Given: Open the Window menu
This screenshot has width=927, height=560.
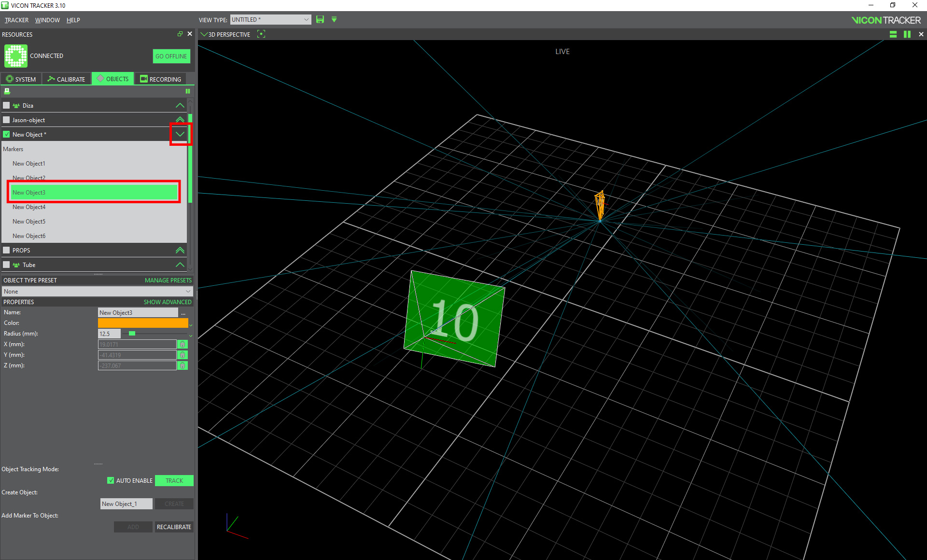Looking at the screenshot, I should coord(47,20).
